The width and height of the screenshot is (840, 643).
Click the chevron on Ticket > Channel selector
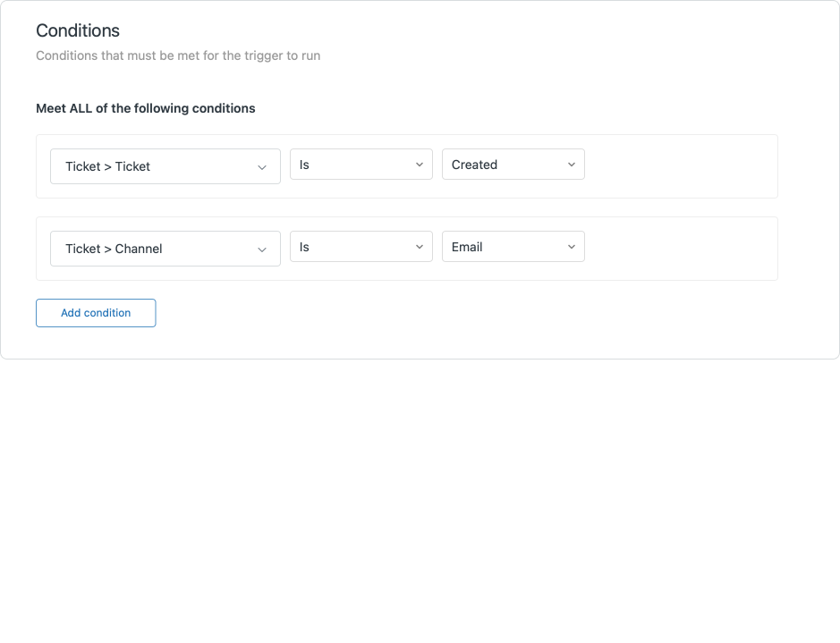coord(262,250)
